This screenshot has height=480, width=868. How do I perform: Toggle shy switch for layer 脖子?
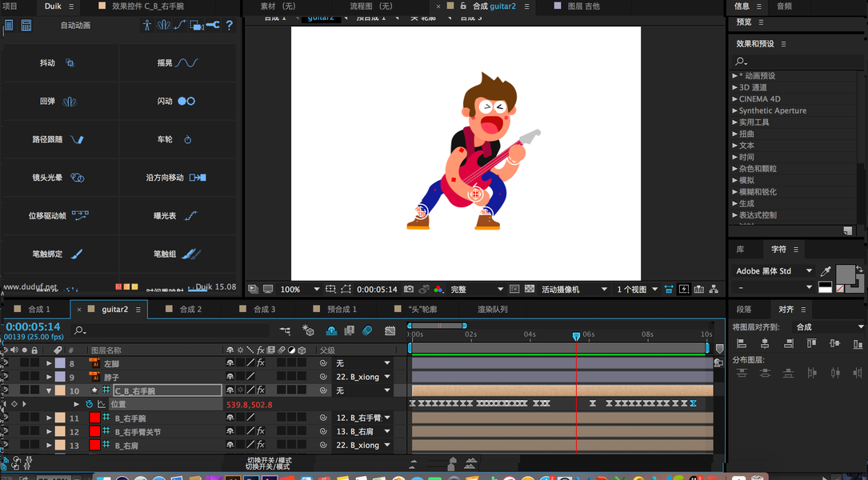pyautogui.click(x=230, y=377)
